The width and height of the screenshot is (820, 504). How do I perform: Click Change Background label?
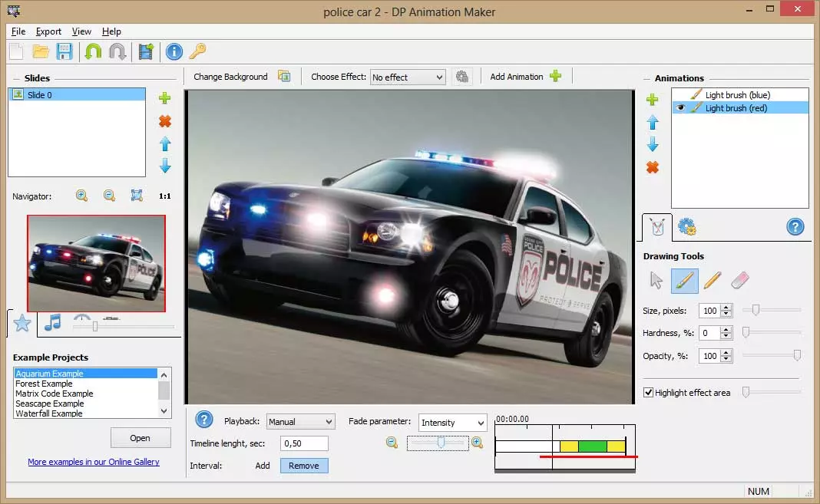pyautogui.click(x=230, y=77)
